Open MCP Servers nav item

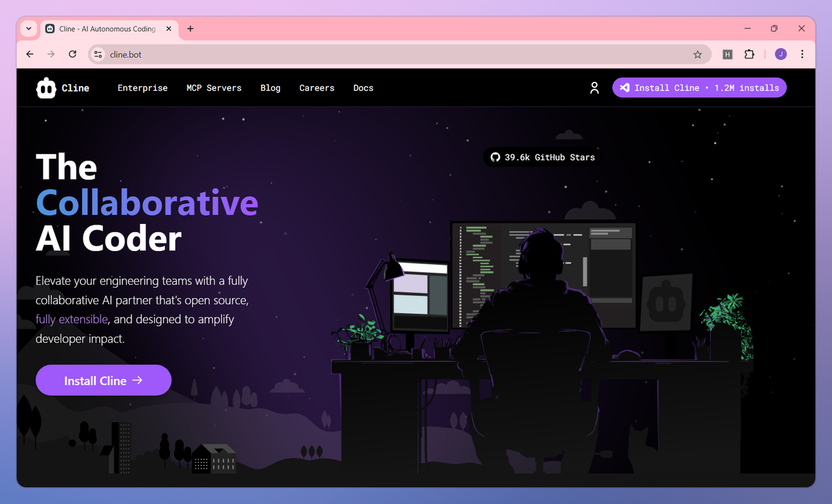coord(214,88)
